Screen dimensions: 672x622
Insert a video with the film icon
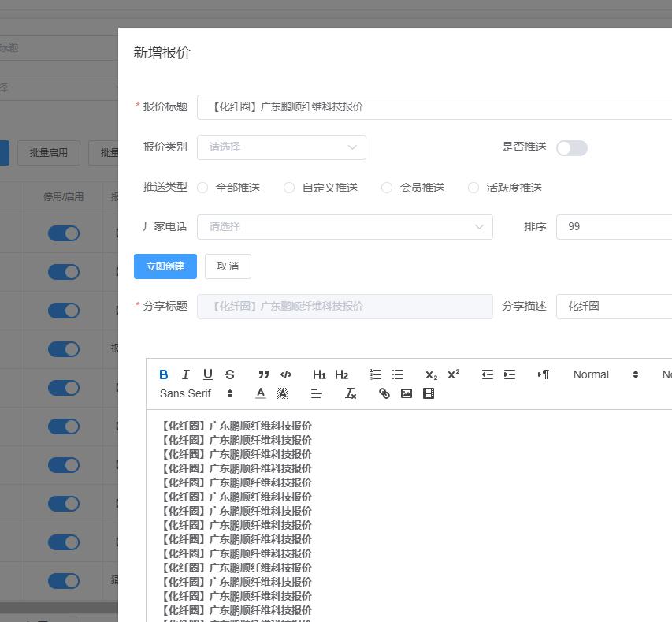click(x=429, y=393)
